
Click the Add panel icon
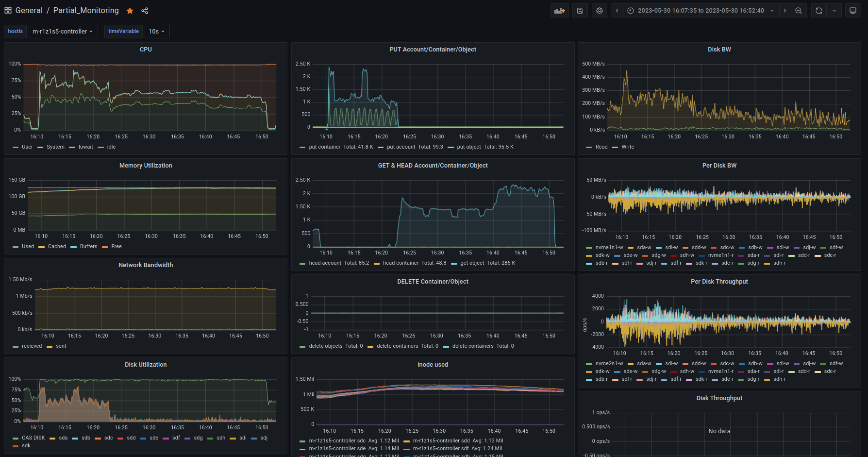click(560, 11)
